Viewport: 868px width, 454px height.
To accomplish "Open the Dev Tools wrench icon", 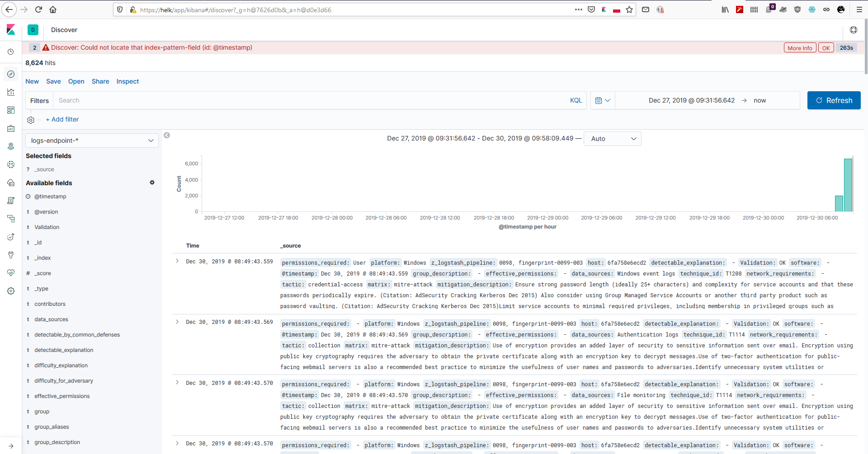I will [11, 255].
